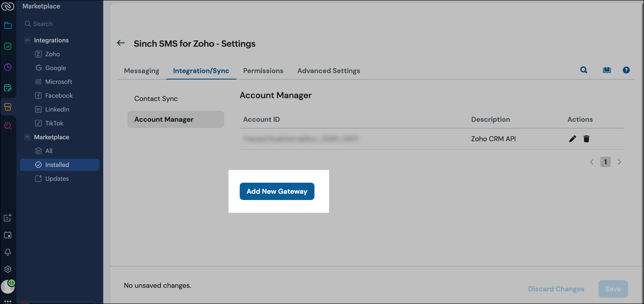
Task: Click the back arrow beside settings title
Action: tap(121, 43)
